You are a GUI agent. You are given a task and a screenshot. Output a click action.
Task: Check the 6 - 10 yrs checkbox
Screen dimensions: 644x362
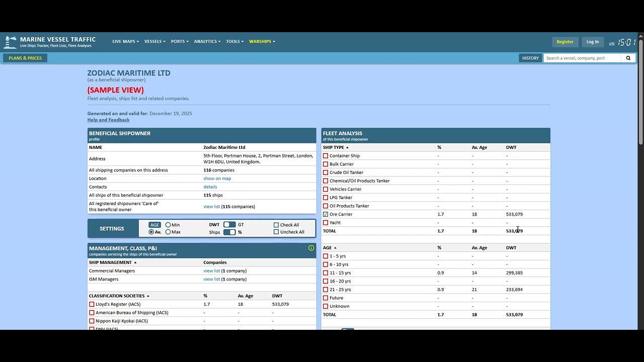click(x=326, y=264)
